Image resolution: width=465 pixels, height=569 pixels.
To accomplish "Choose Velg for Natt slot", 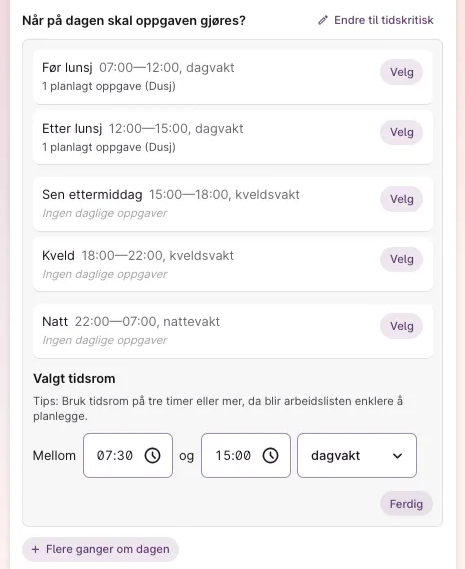I will tap(401, 326).
